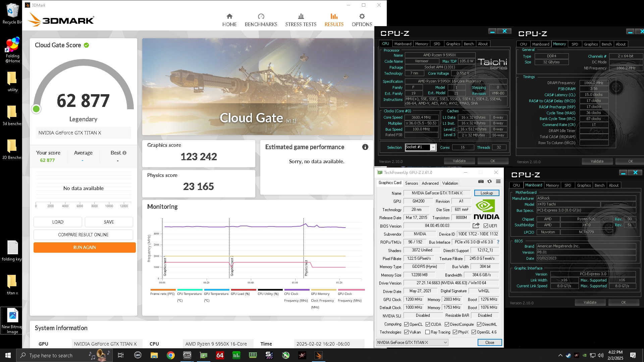
Task: Open the Home section in 3DMark
Action: coord(229,20)
